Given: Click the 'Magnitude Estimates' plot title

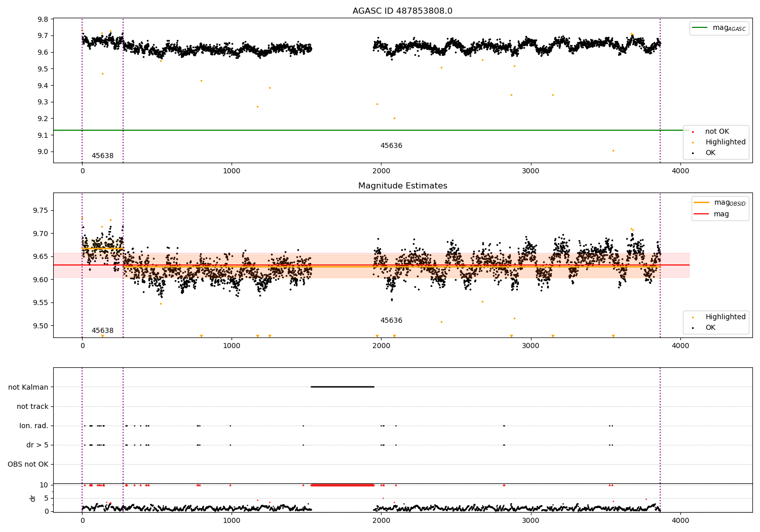Looking at the screenshot, I should [402, 186].
